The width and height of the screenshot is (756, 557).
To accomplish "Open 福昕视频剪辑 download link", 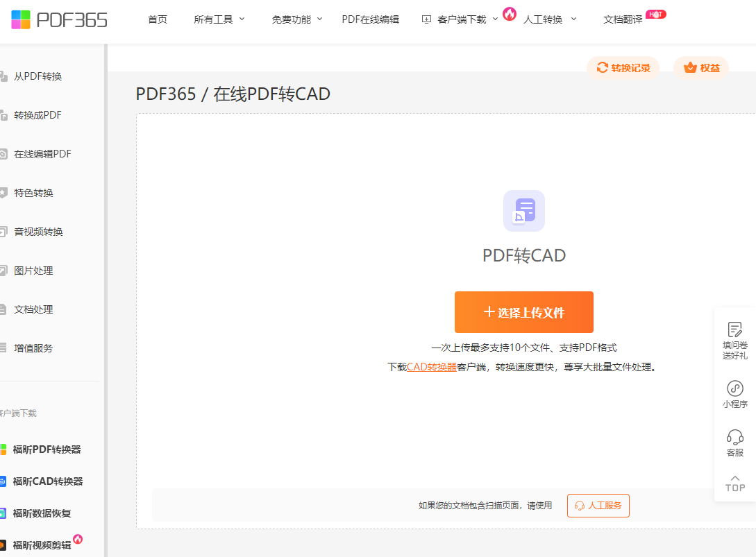I will click(x=42, y=545).
